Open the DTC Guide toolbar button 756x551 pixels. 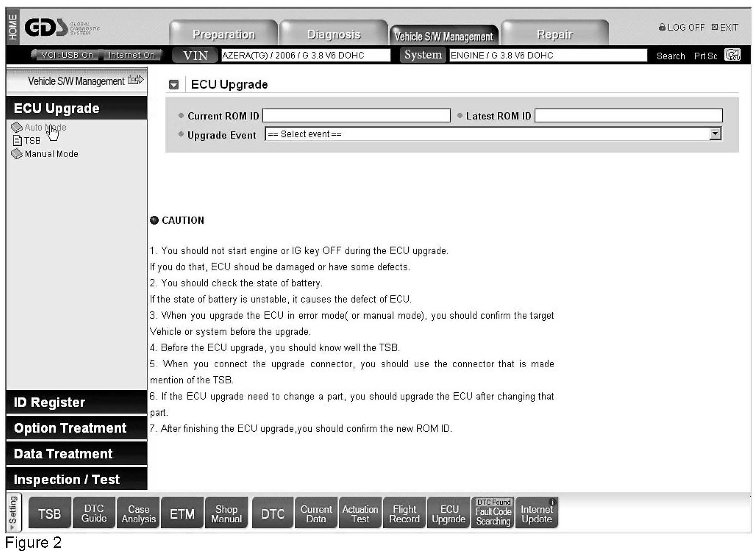94,513
